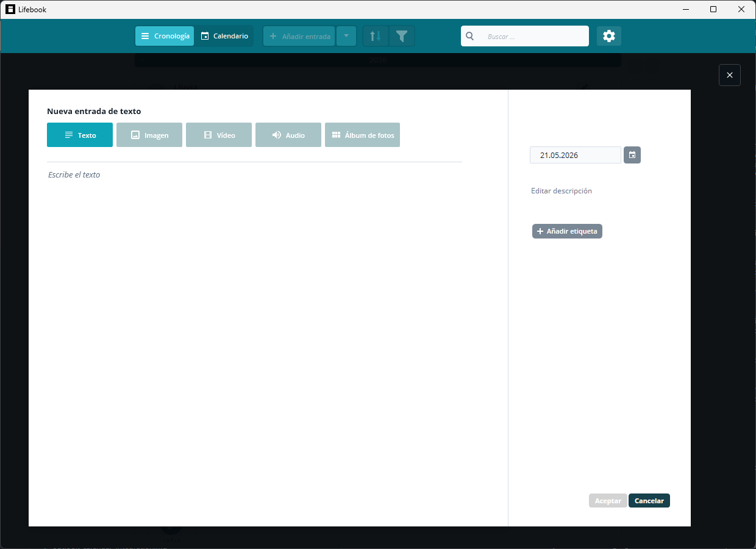The image size is (756, 549).
Task: Click the magnifier search icon
Action: coord(470,36)
